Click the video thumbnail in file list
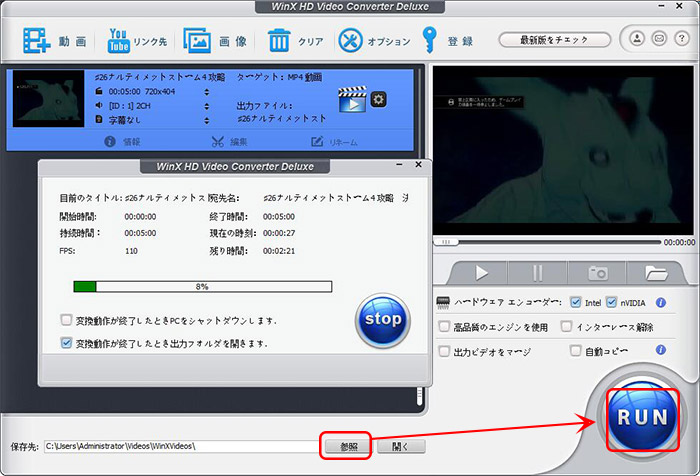The height and width of the screenshot is (476, 700). [x=48, y=99]
